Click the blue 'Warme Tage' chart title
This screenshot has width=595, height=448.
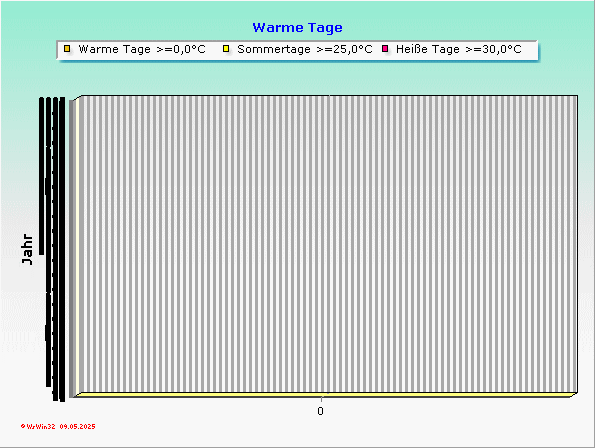coord(298,28)
